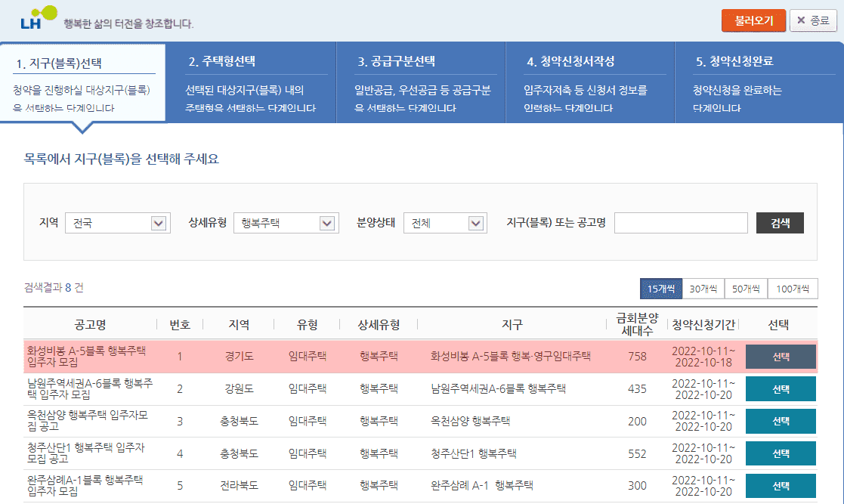Click 선택 button for 남원주역세권A-6블록 row
844x504 pixels.
(x=781, y=389)
